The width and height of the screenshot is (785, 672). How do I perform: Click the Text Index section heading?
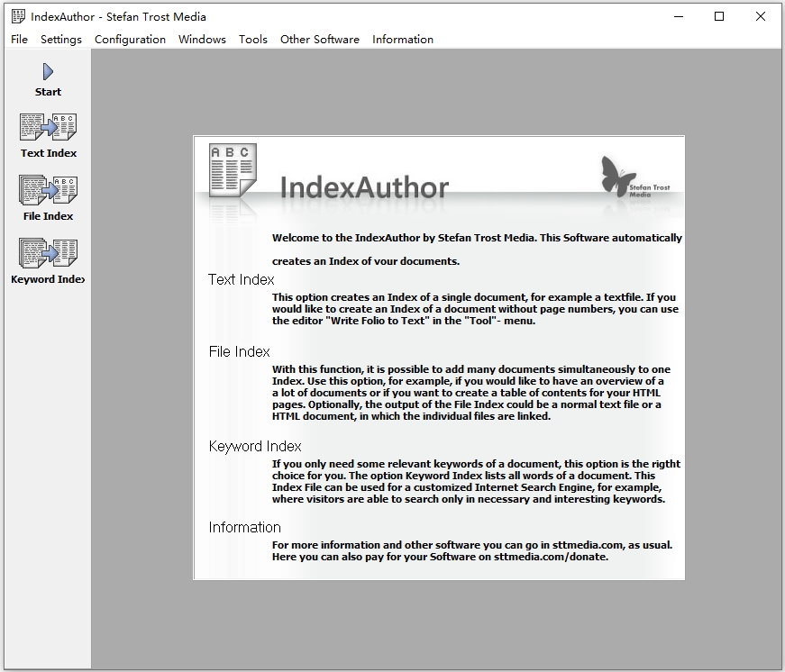[x=241, y=279]
